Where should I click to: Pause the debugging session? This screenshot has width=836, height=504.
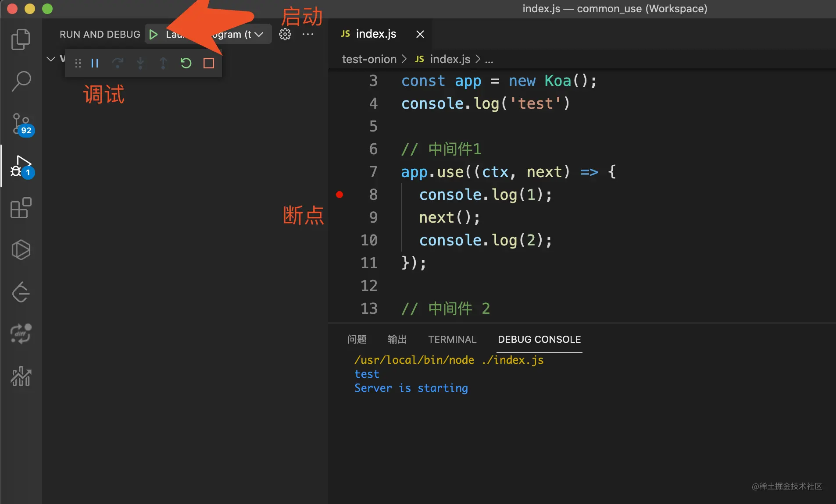click(95, 64)
